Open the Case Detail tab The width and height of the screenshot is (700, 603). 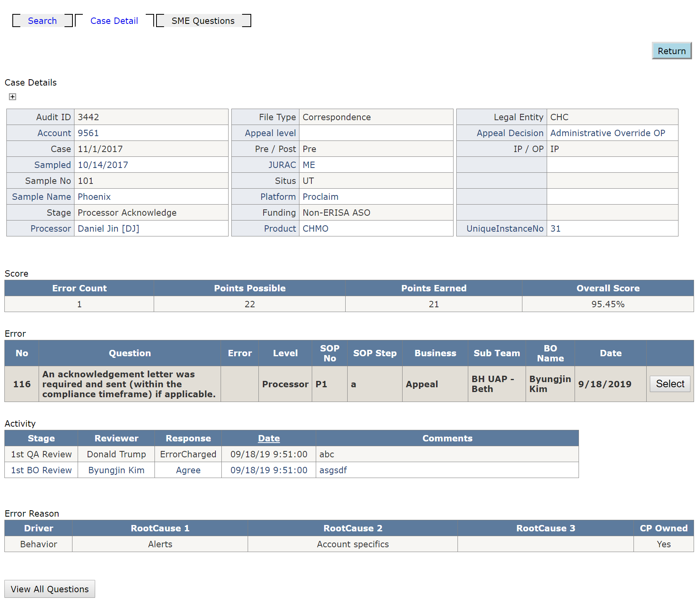pos(114,21)
